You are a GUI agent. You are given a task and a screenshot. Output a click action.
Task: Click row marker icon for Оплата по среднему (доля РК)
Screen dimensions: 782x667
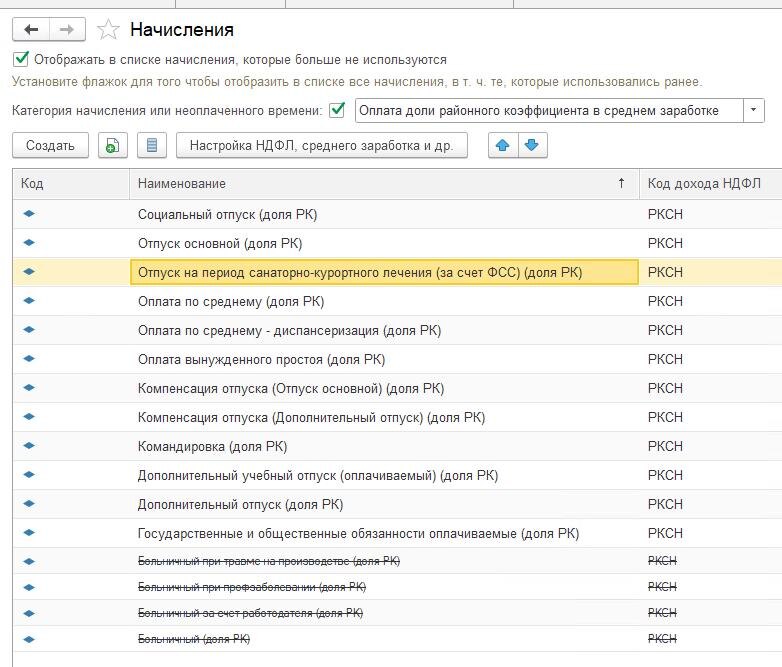(x=29, y=300)
